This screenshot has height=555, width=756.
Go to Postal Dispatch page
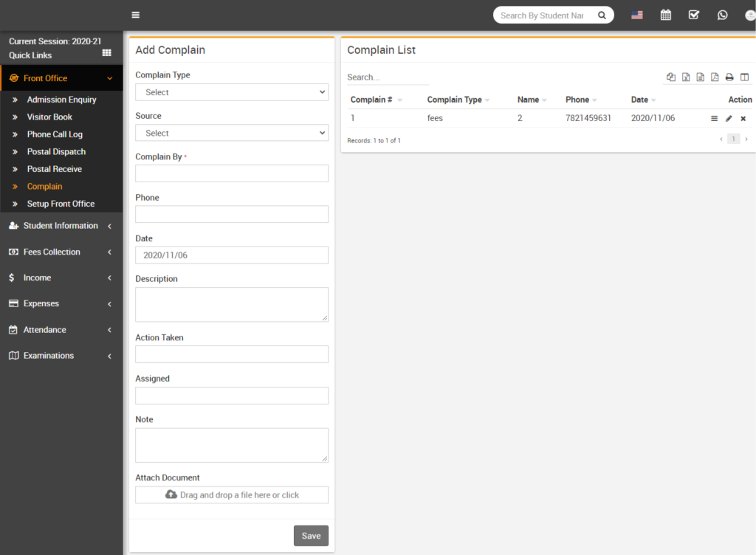coord(56,151)
